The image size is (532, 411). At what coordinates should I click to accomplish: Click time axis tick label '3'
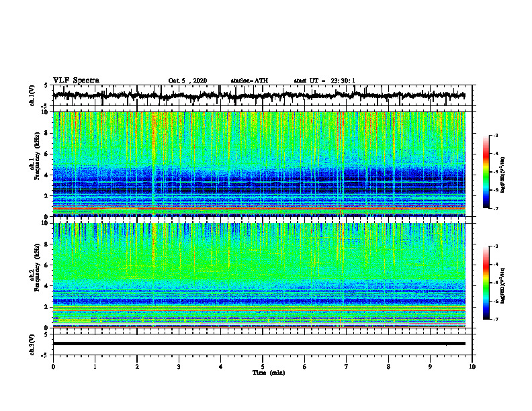[179, 367]
